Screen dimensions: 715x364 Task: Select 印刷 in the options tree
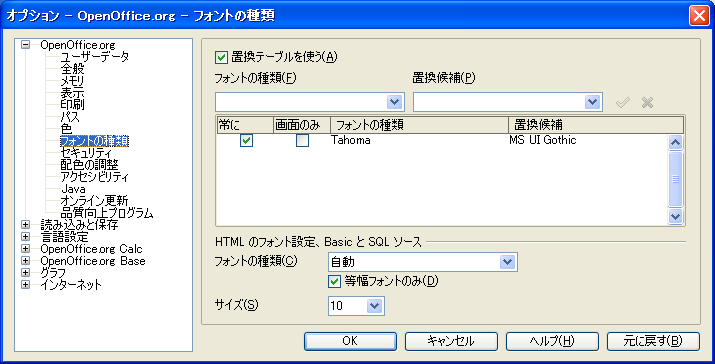coord(72,105)
